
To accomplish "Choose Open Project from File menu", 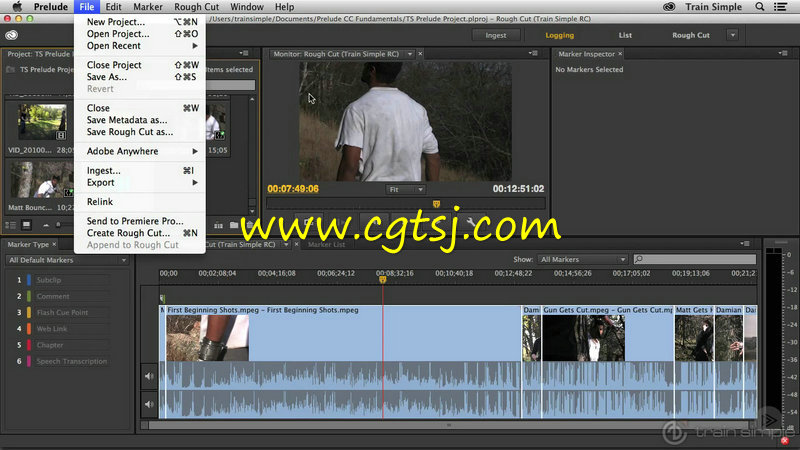I will (x=140, y=34).
